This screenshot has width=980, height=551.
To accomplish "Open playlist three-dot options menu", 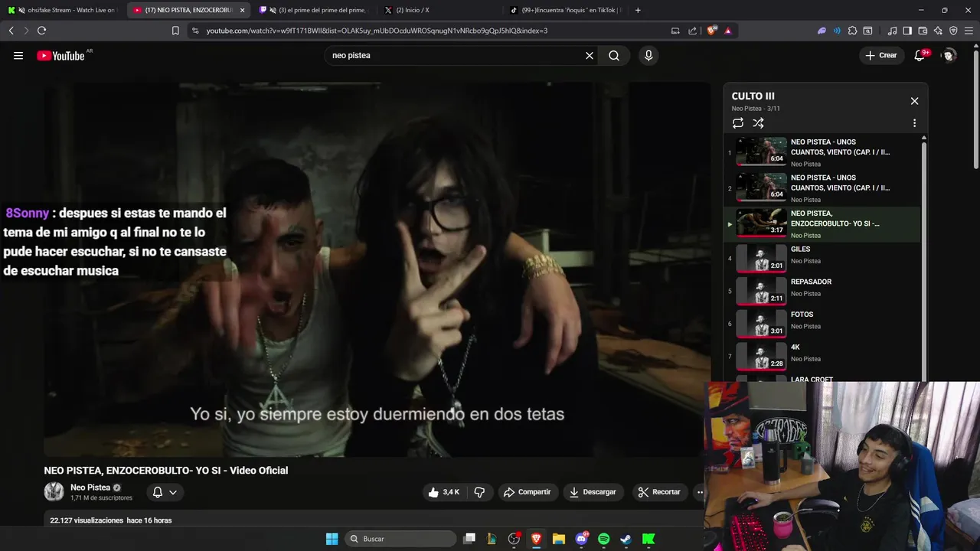I will click(914, 123).
